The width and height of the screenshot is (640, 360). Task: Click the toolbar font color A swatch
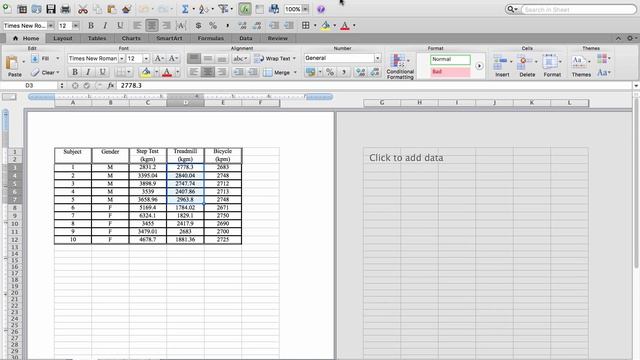(345, 26)
